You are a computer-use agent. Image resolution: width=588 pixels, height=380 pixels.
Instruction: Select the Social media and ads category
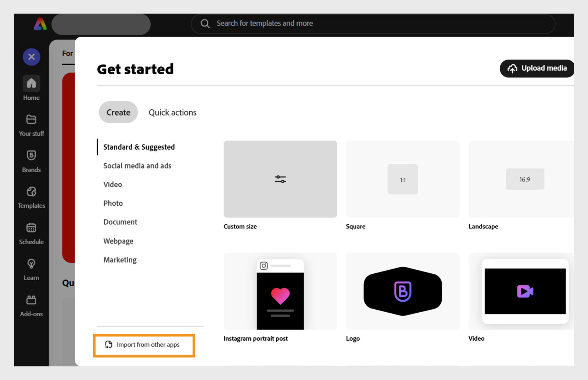137,166
